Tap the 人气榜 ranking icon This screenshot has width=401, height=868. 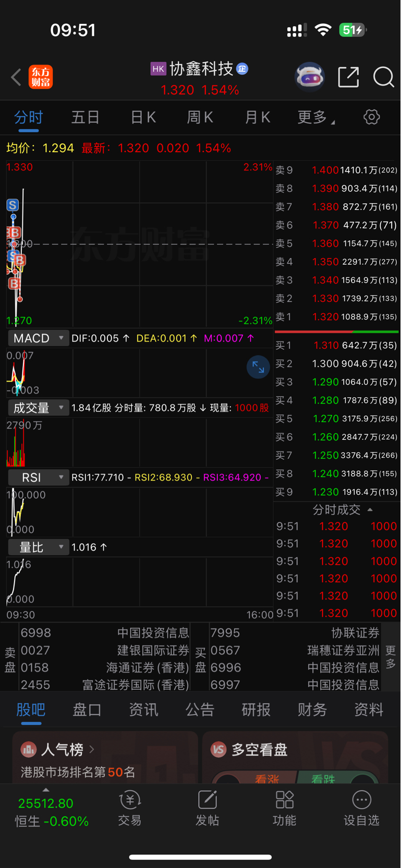[x=28, y=750]
